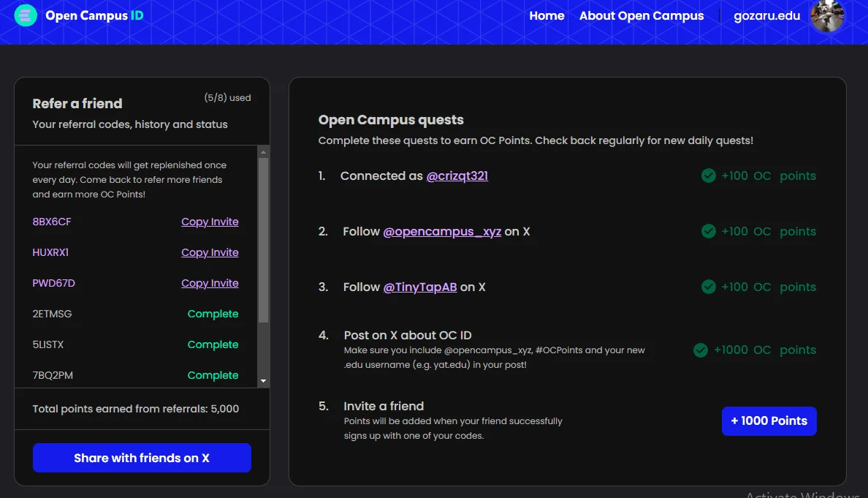Click the Post on X about OC ID title
The image size is (868, 498).
408,335
